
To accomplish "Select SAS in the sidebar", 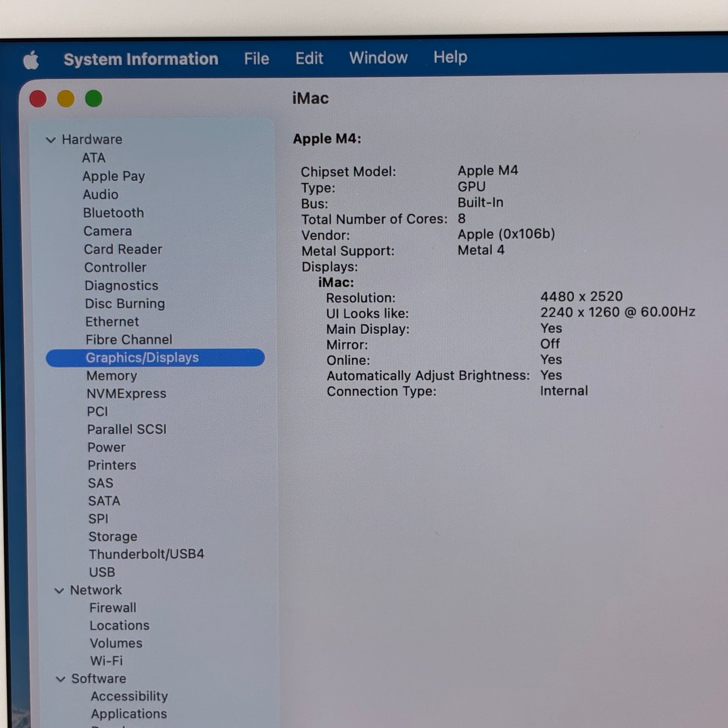I will [100, 483].
